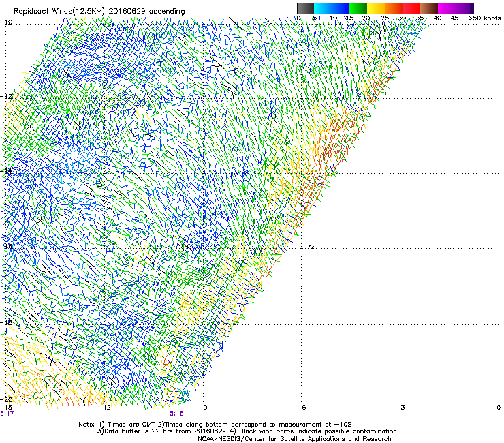This screenshot has height=443, width=504.
Task: Click the blue 10-15 knots legend swatch
Action: 341,8
